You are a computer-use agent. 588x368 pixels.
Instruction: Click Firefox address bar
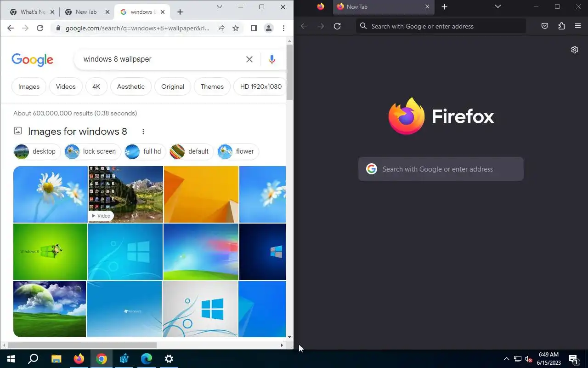pyautogui.click(x=441, y=26)
